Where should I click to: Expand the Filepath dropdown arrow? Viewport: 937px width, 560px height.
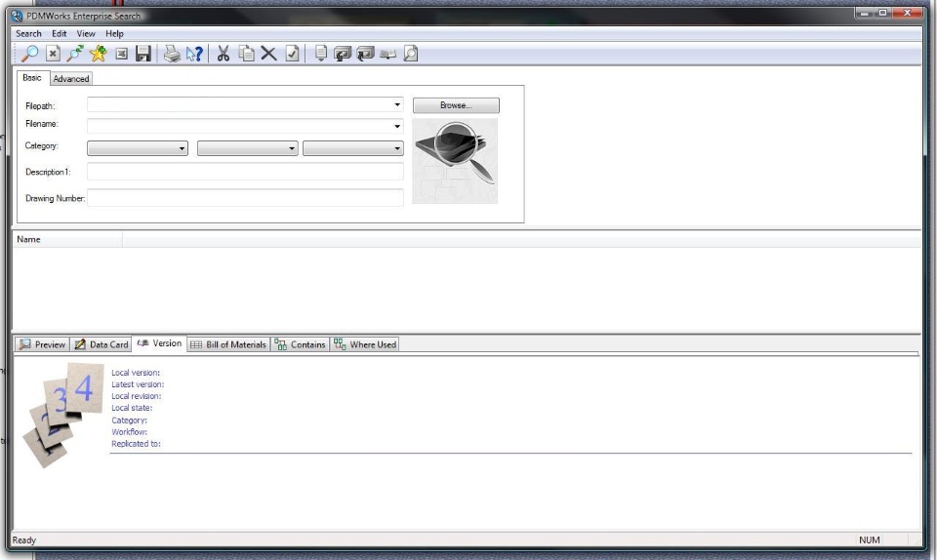click(397, 105)
